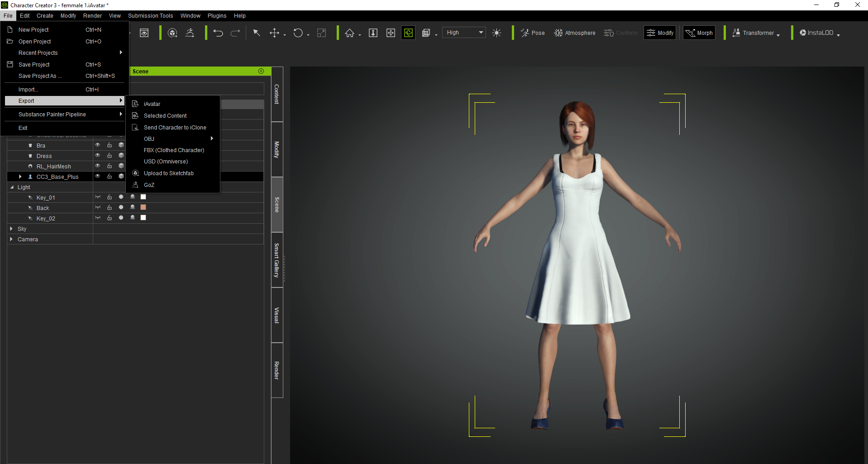Viewport: 868px width, 464px height.
Task: Click the New Project document icon
Action: (10, 29)
